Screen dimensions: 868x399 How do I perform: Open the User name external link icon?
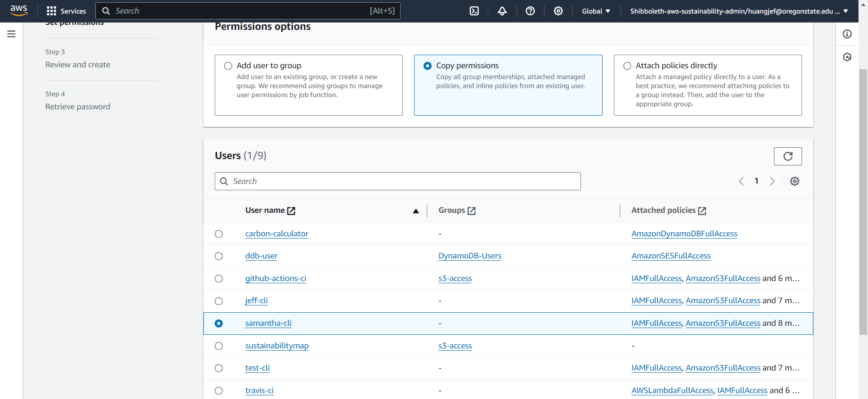292,211
